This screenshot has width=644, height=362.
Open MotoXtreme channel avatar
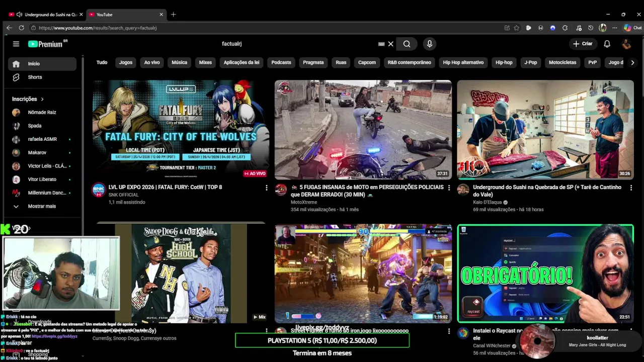coord(281,190)
